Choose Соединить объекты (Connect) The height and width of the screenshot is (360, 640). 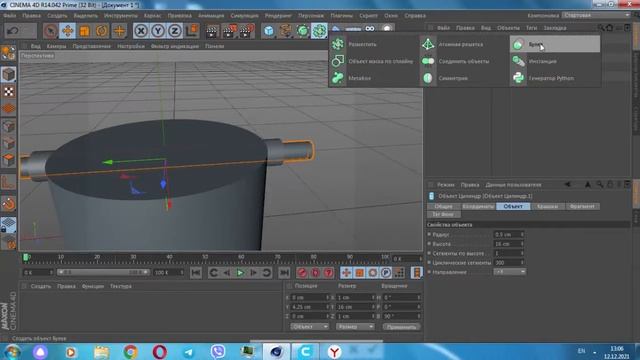(x=464, y=61)
